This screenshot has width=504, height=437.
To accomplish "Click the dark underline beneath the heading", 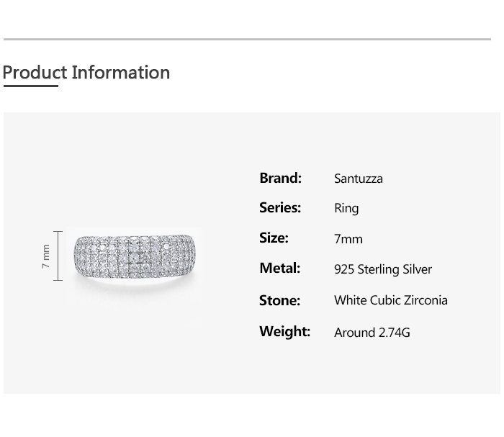I will click(x=30, y=86).
